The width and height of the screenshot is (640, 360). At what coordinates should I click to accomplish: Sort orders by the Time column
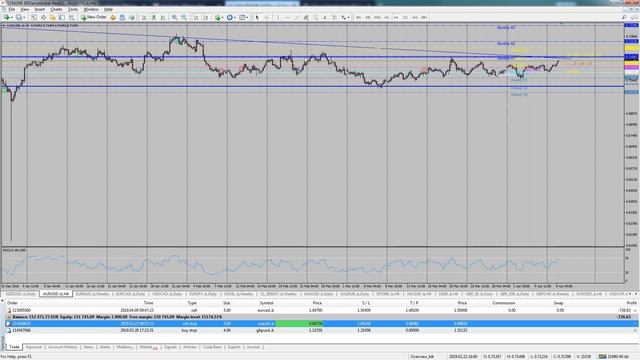coord(148,303)
